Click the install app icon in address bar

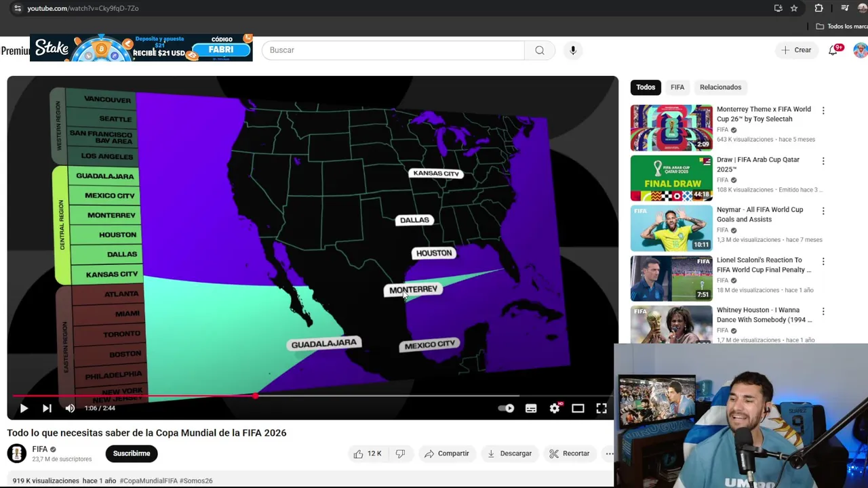coord(778,8)
